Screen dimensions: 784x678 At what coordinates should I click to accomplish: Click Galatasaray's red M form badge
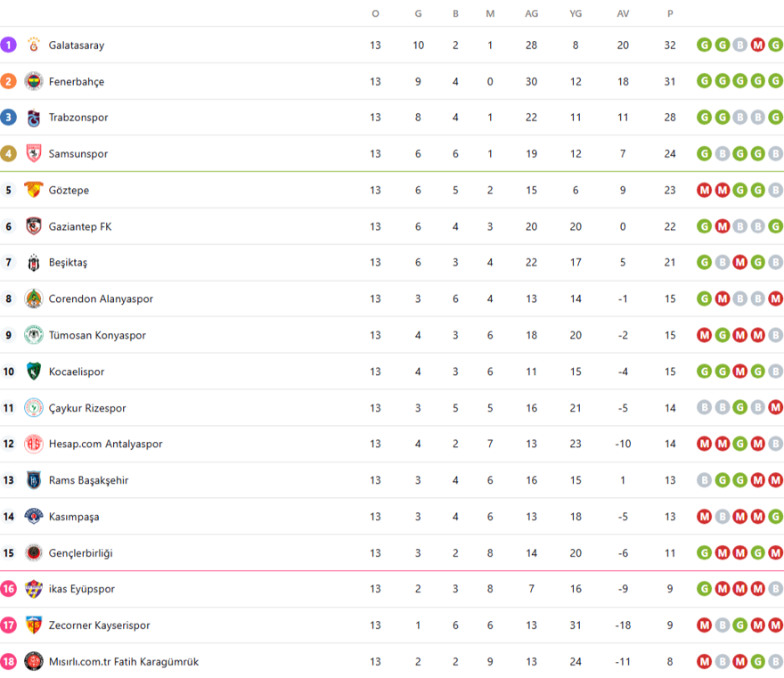(x=758, y=45)
